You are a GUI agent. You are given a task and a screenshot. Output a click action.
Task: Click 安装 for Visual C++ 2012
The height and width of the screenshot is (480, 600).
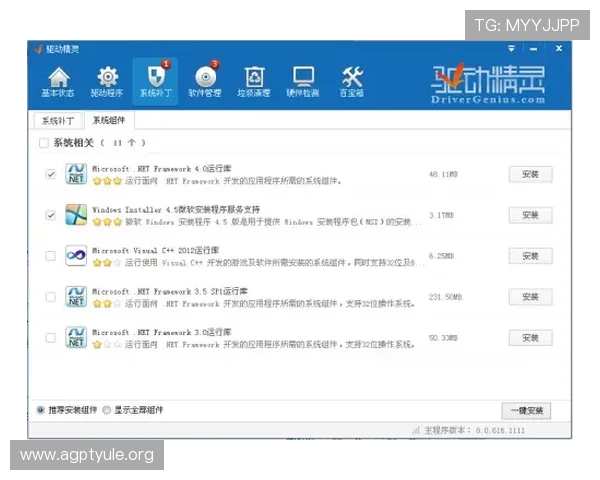530,256
